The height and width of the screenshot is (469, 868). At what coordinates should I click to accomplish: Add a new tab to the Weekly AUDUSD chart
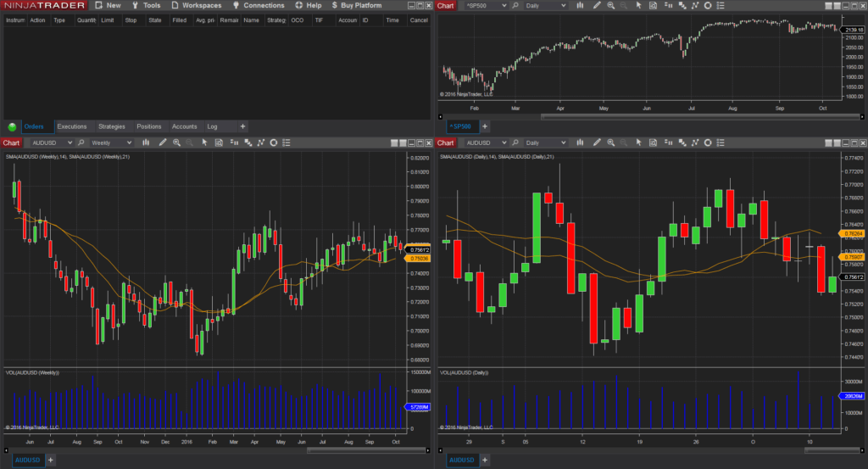(50, 461)
